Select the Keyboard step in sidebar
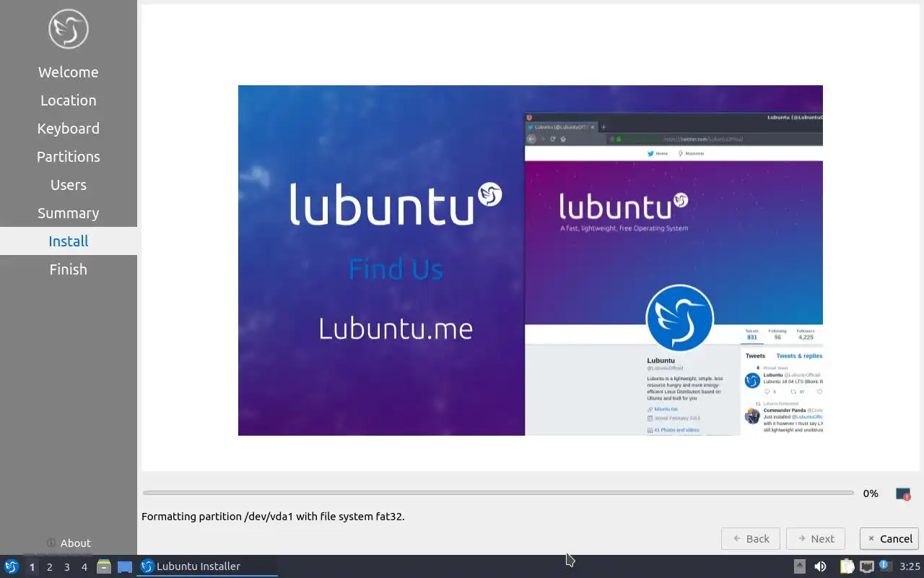This screenshot has width=924, height=578. click(69, 129)
